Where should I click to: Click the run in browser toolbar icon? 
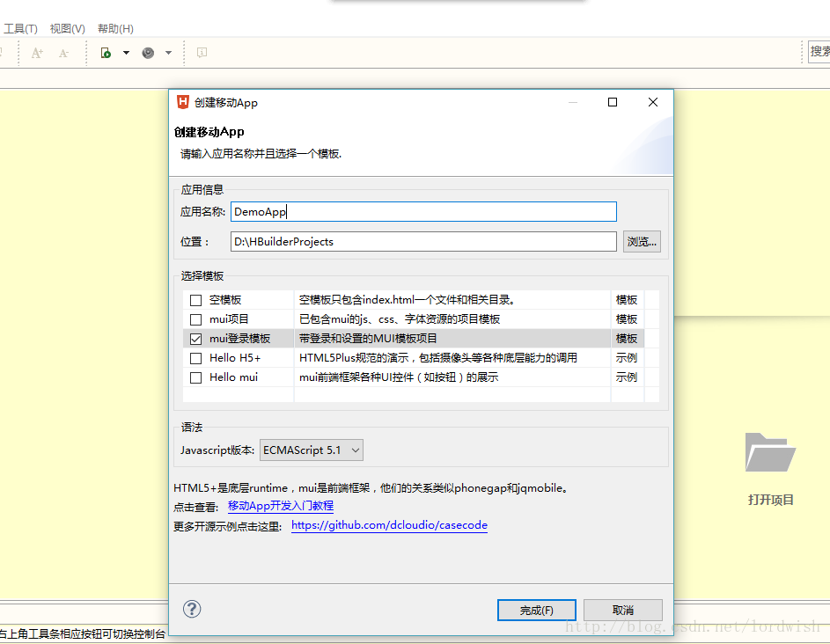coord(106,53)
